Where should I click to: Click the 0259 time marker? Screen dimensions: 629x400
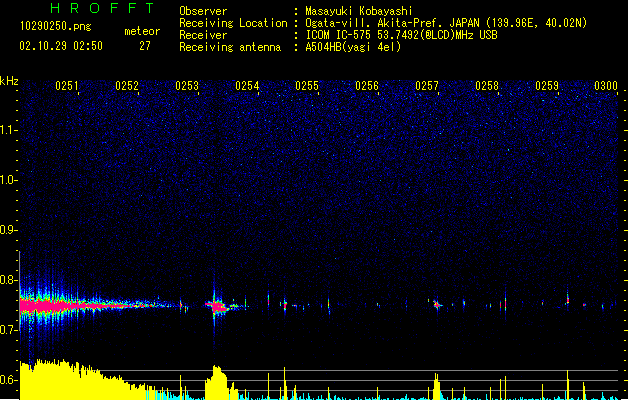point(547,86)
